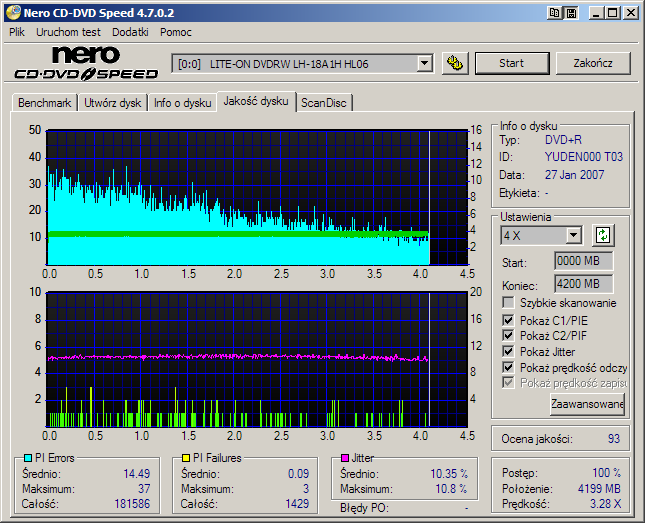Disable Pokaż Jitter checkbox
This screenshot has width=645, height=523.
click(x=508, y=351)
